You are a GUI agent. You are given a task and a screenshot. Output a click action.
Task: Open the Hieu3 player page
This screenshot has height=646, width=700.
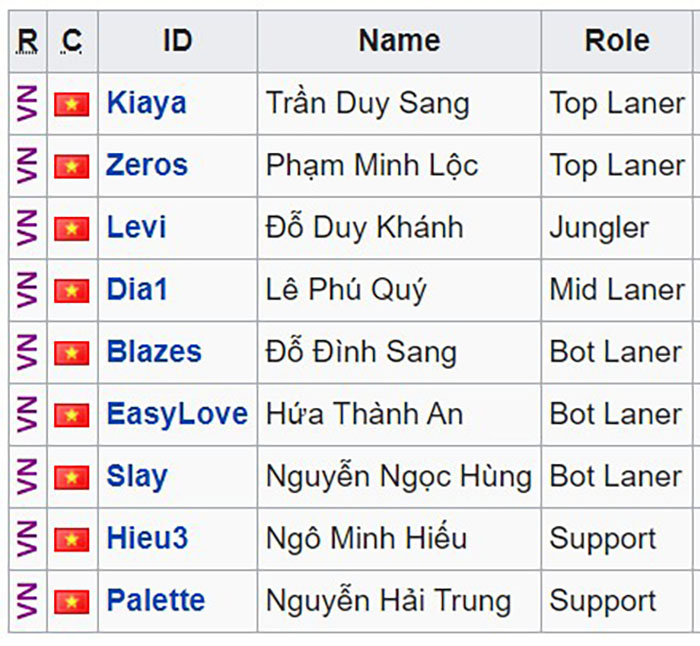(147, 538)
